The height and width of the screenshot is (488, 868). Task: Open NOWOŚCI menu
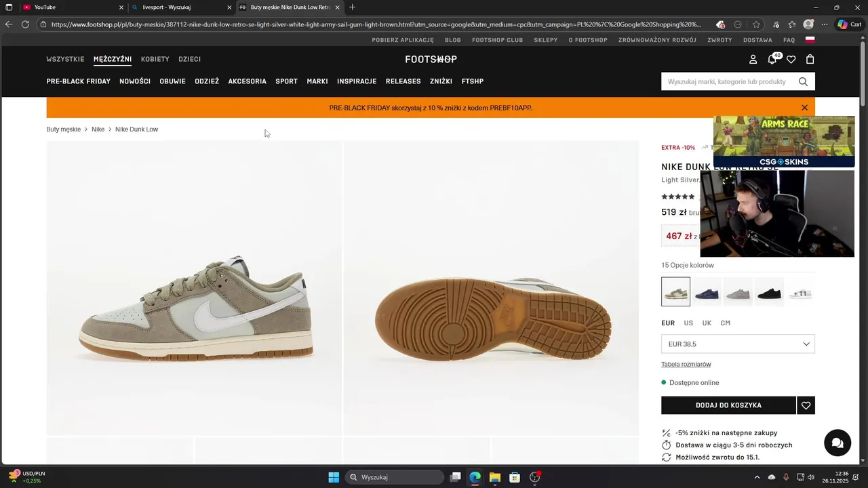click(x=135, y=81)
